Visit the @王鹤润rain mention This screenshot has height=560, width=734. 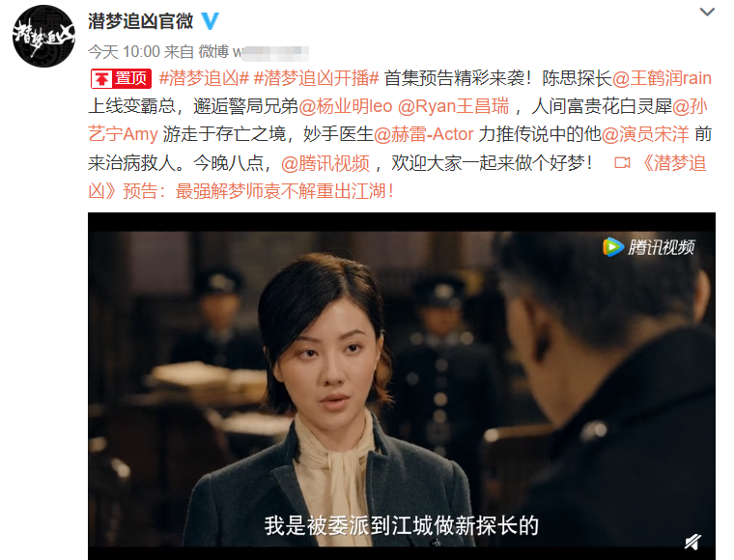[662, 78]
